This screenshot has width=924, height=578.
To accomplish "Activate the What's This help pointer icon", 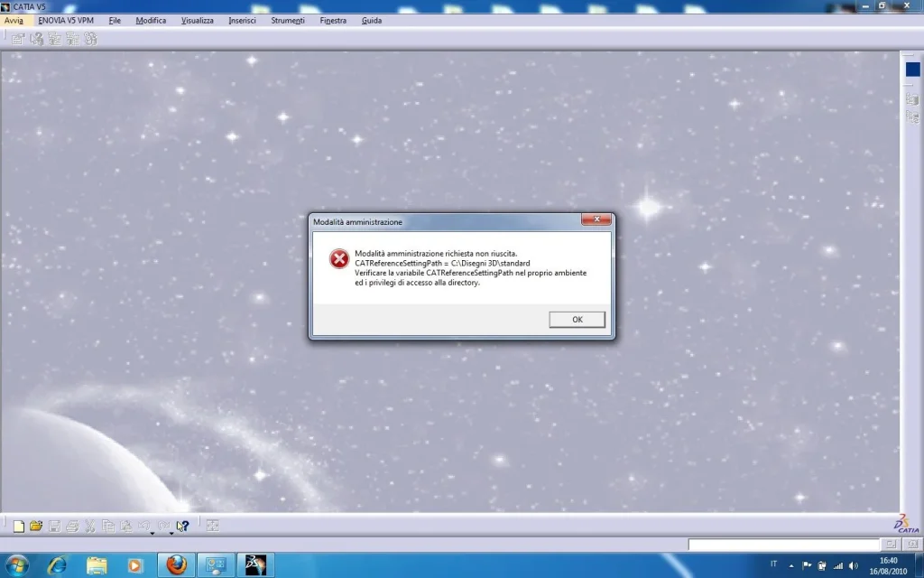I will 182,526.
